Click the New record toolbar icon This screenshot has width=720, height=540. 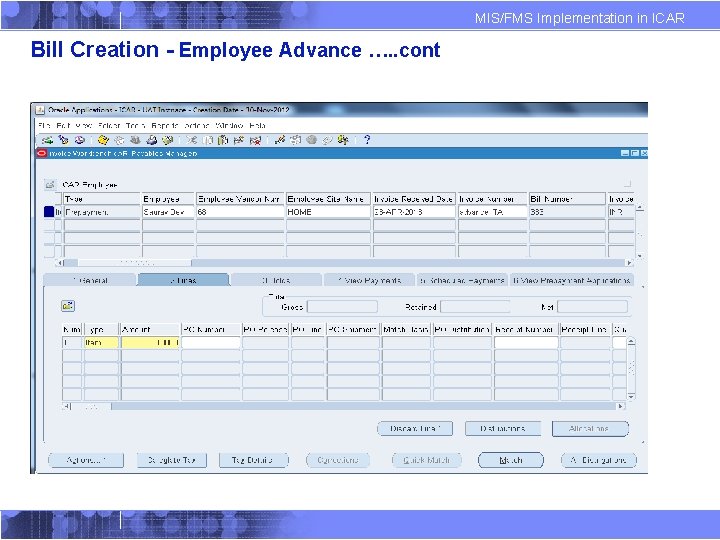[47, 140]
